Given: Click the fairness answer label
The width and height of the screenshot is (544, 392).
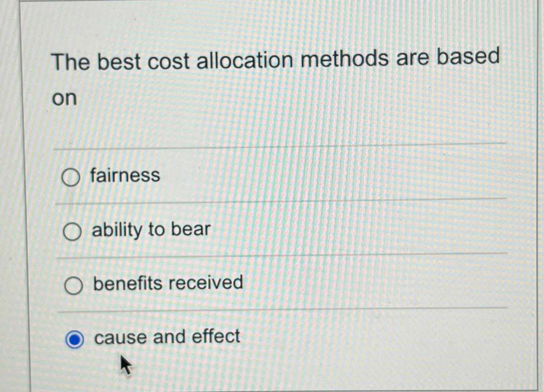Looking at the screenshot, I should pos(124,176).
